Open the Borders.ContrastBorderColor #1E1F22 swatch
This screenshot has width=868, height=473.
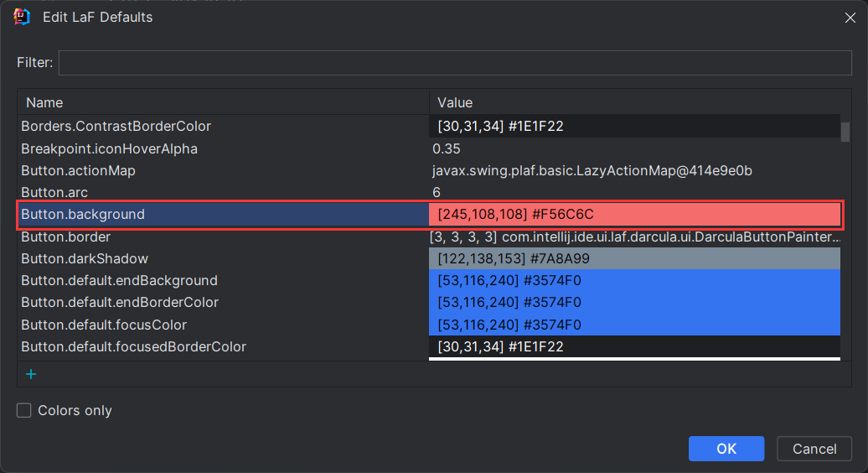pos(634,127)
